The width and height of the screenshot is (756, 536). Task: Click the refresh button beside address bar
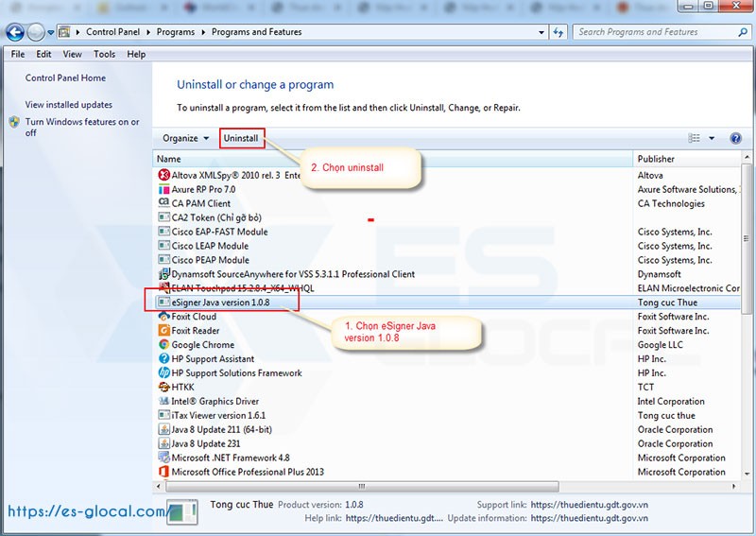click(x=558, y=32)
